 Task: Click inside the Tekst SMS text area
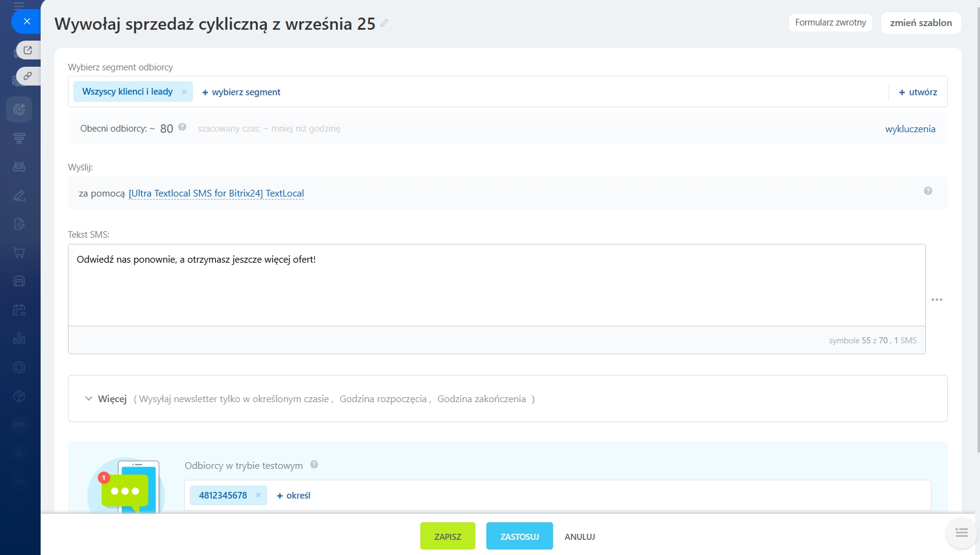[x=496, y=285]
